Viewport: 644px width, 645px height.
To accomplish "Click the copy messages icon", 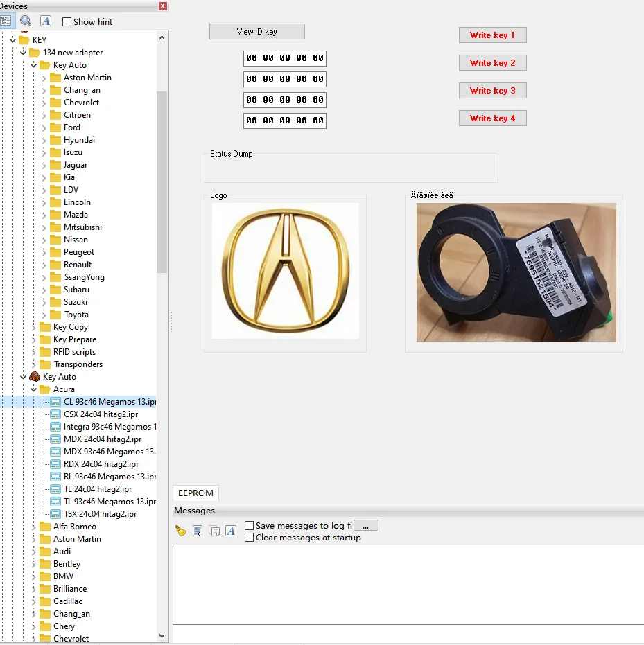I will coord(214,531).
